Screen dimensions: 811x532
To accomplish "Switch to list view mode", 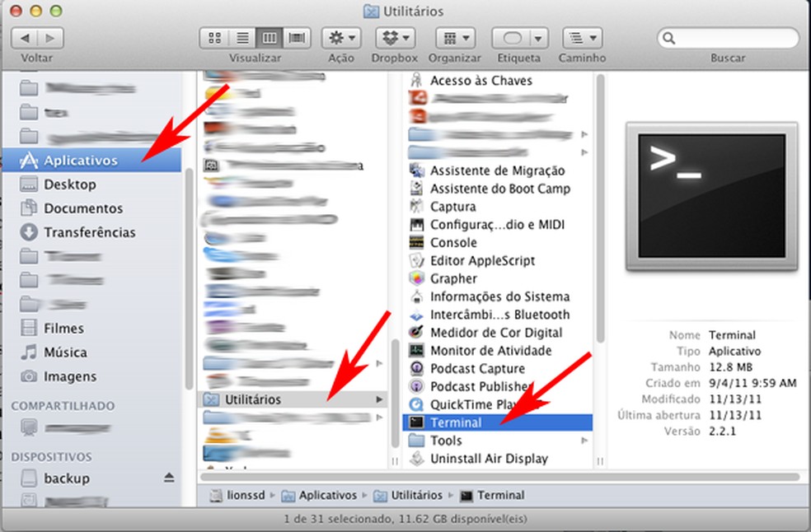I will point(242,38).
